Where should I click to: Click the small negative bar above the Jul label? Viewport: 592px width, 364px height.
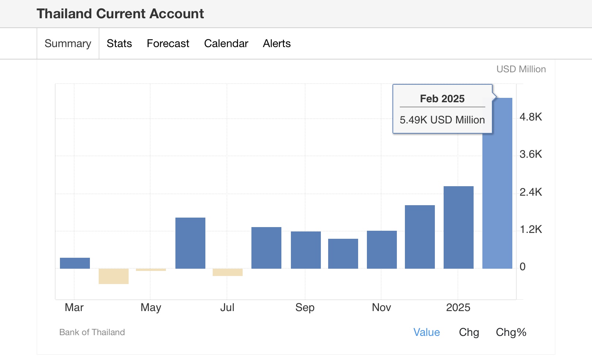point(228,272)
